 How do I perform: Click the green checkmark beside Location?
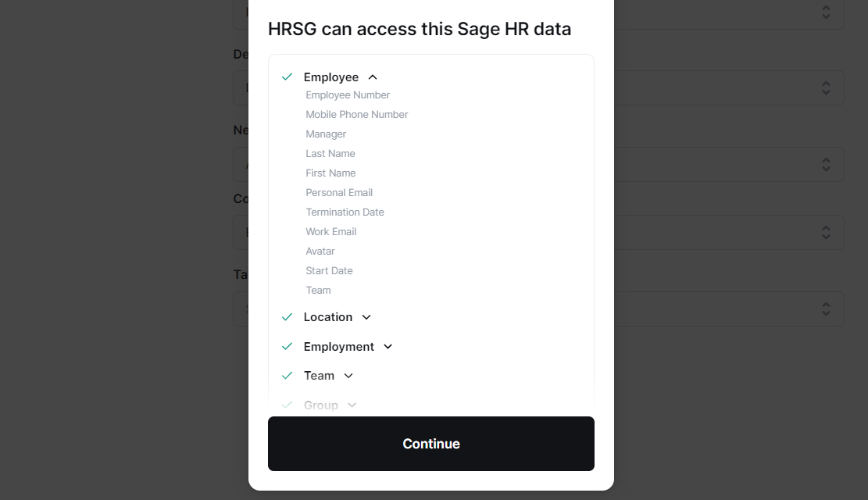(287, 317)
